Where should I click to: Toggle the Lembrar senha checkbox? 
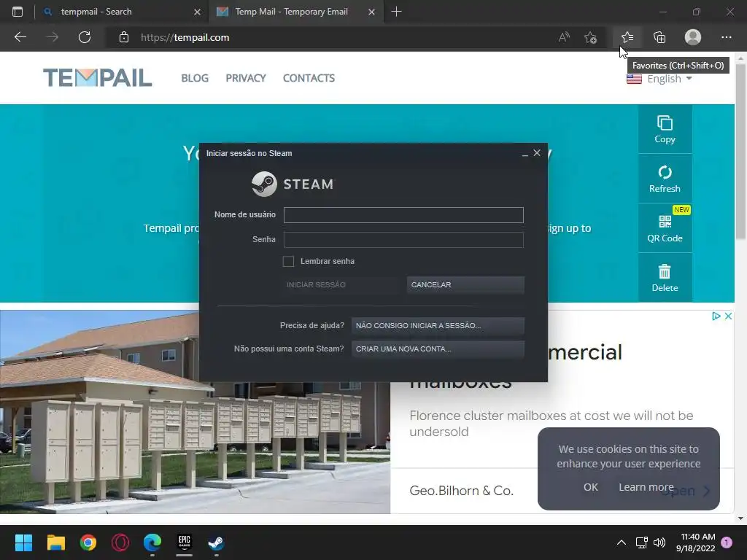[288, 261]
